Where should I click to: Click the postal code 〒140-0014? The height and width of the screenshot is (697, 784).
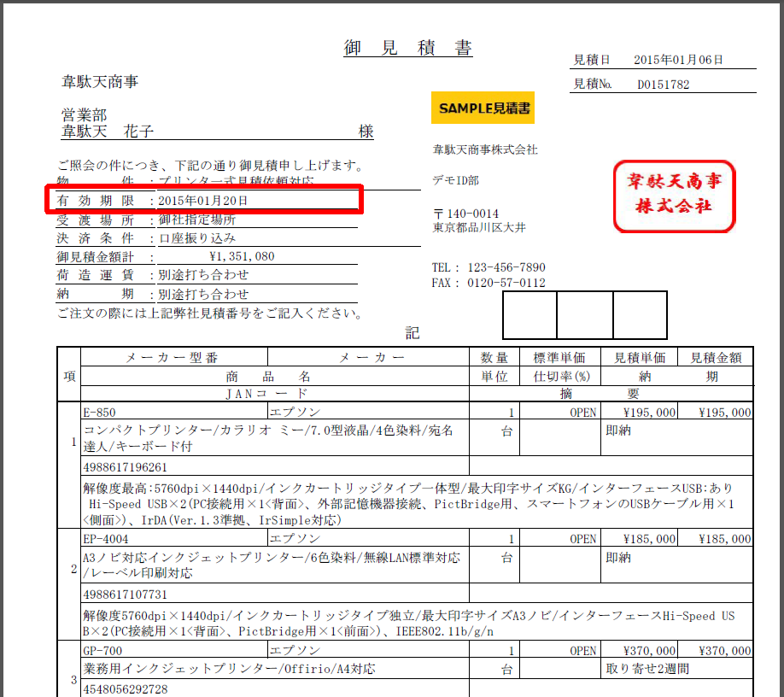[x=466, y=213]
